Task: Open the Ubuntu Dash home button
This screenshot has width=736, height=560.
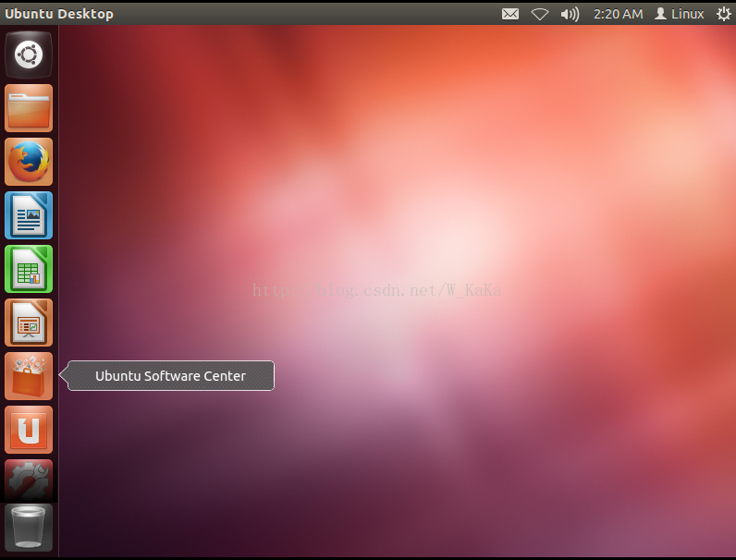Action: pyautogui.click(x=29, y=55)
